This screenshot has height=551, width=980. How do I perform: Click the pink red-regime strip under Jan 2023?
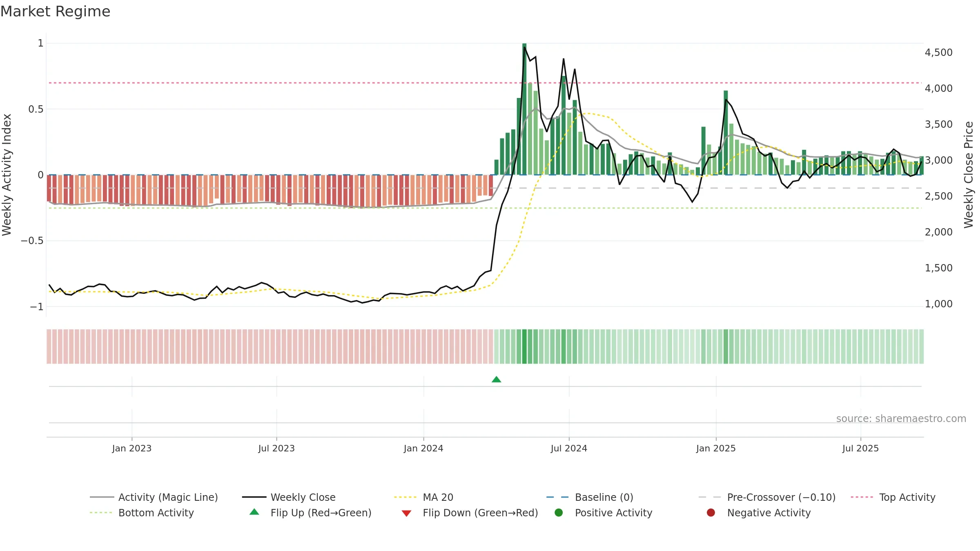(x=132, y=347)
